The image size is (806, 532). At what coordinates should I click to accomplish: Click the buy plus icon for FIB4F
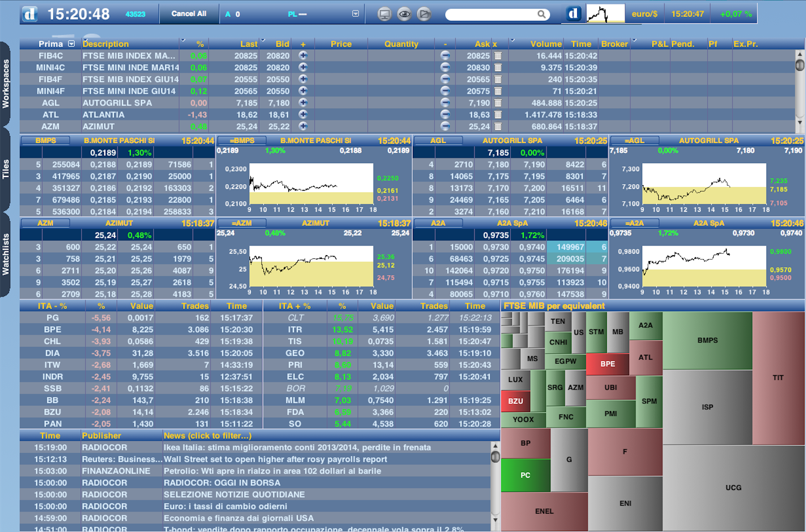pyautogui.click(x=303, y=79)
